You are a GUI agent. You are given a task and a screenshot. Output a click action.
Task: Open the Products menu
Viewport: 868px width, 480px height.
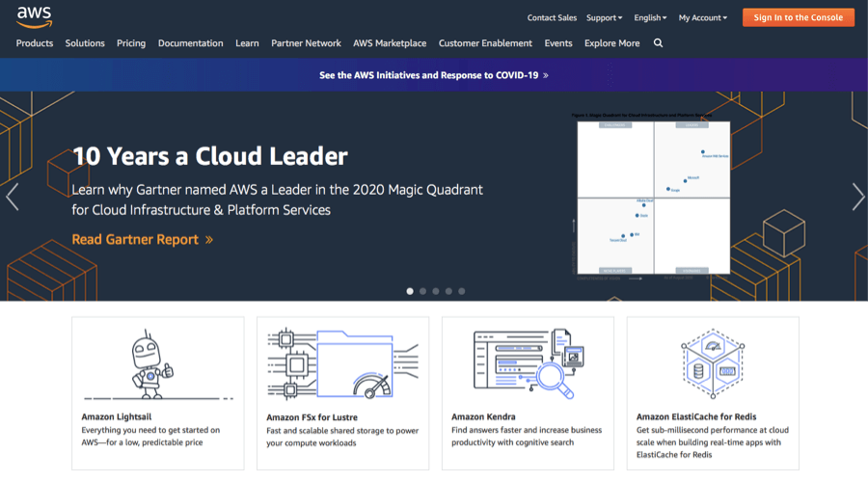point(35,43)
